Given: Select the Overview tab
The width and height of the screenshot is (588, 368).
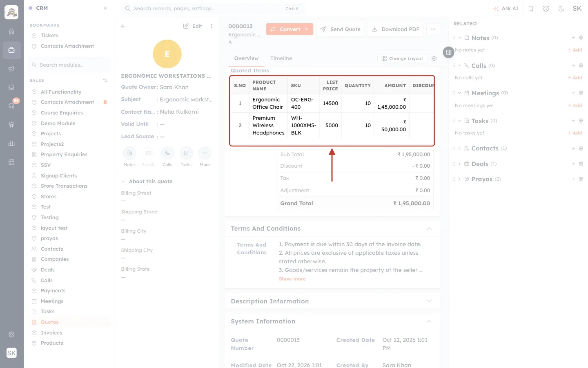Looking at the screenshot, I should (x=246, y=58).
